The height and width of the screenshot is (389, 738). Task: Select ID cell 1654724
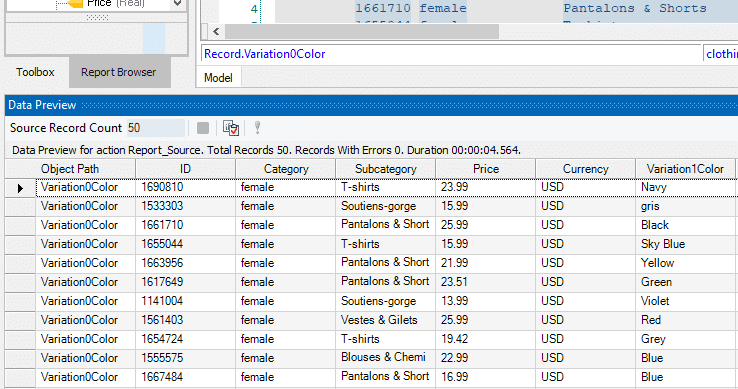185,339
